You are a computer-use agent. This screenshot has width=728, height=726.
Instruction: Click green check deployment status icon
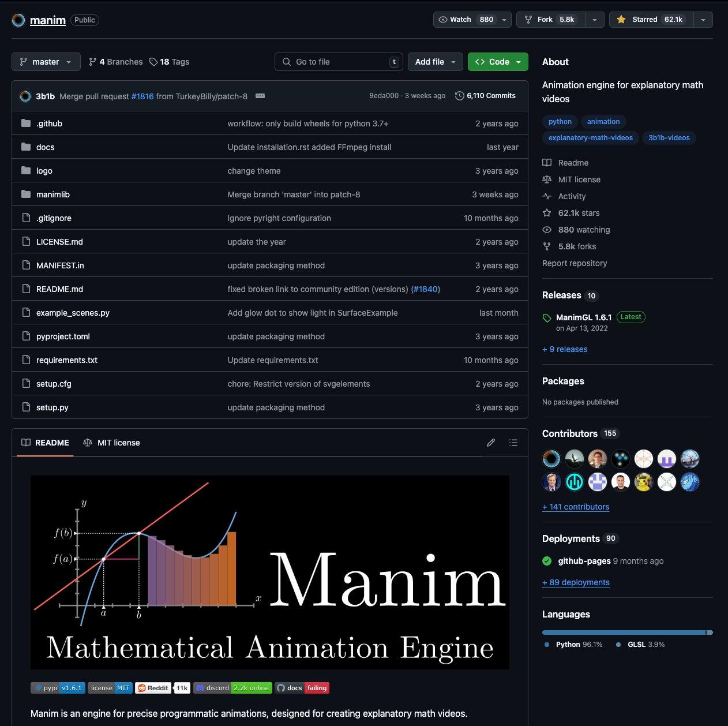point(547,561)
